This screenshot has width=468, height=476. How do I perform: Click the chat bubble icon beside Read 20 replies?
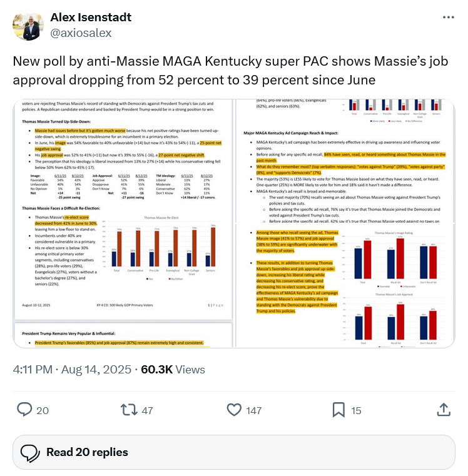(31, 452)
